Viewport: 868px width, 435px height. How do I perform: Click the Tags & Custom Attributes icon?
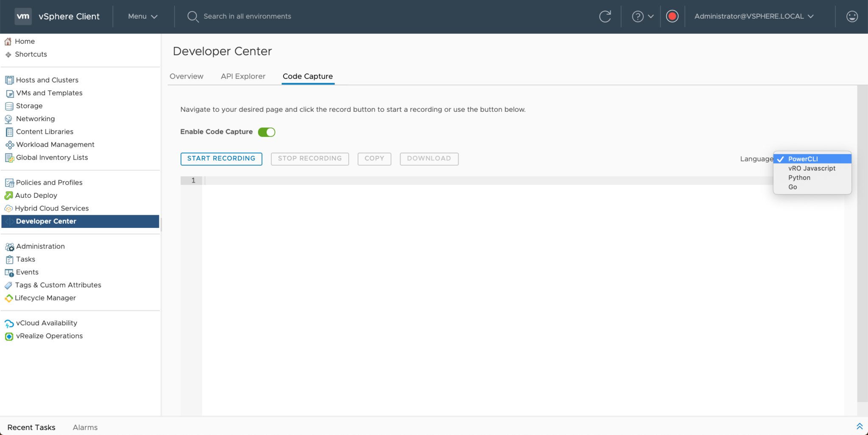pyautogui.click(x=8, y=285)
